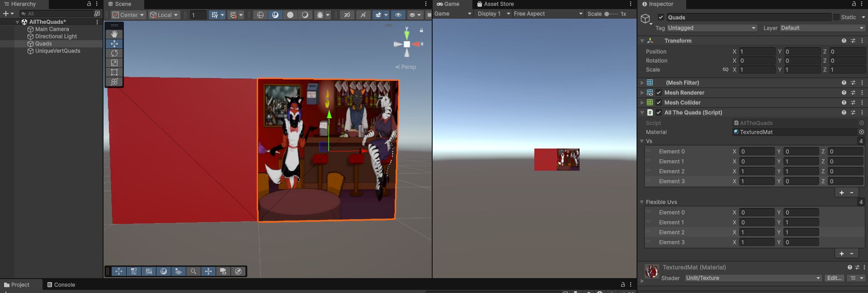Viewport: 868px width, 293px height.
Task: Click the Edit... shader button
Action: [x=834, y=278]
